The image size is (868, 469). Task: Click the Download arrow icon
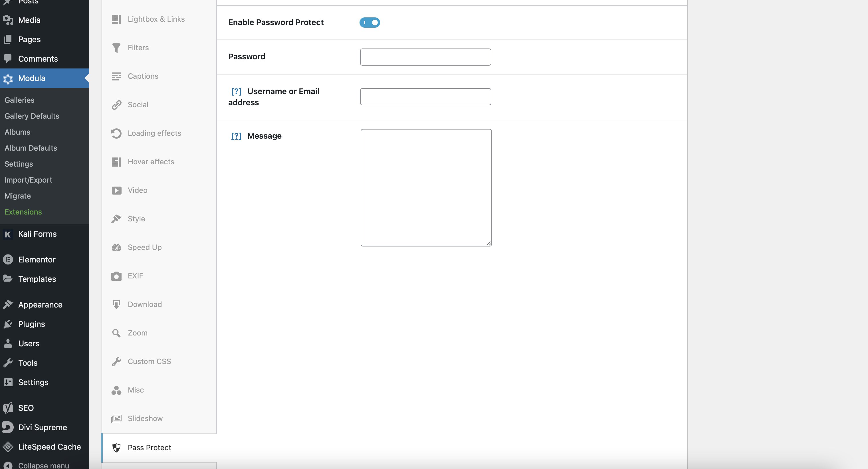(116, 305)
